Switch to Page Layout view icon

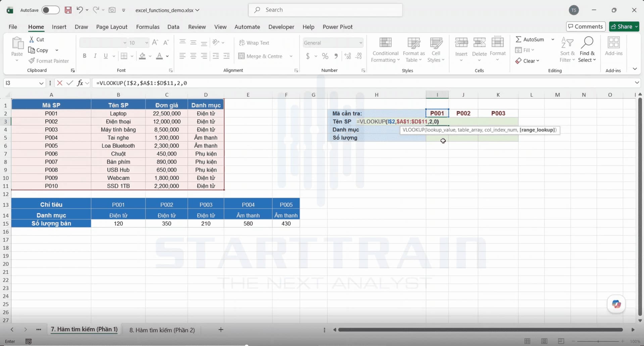[x=544, y=341]
